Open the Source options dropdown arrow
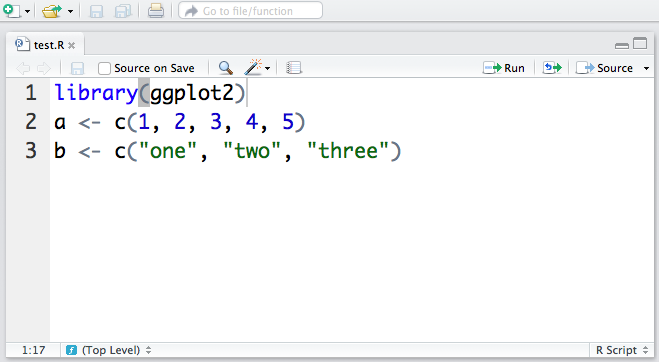 click(x=646, y=69)
